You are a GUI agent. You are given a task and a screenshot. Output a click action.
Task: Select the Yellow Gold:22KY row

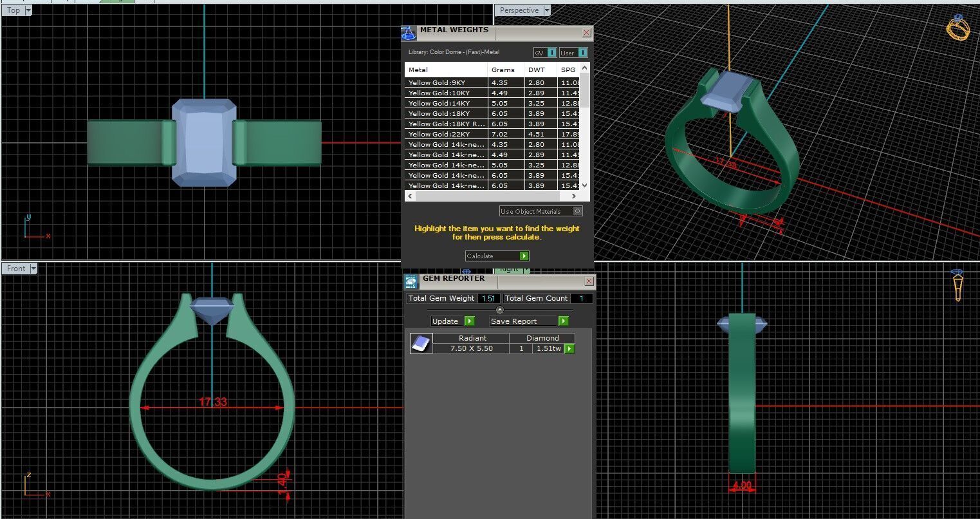pos(492,134)
